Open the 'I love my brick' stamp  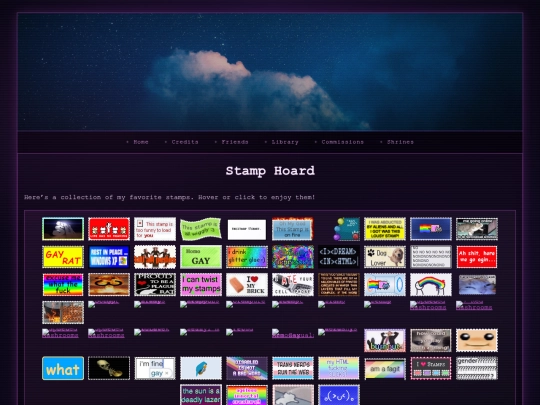tap(247, 285)
